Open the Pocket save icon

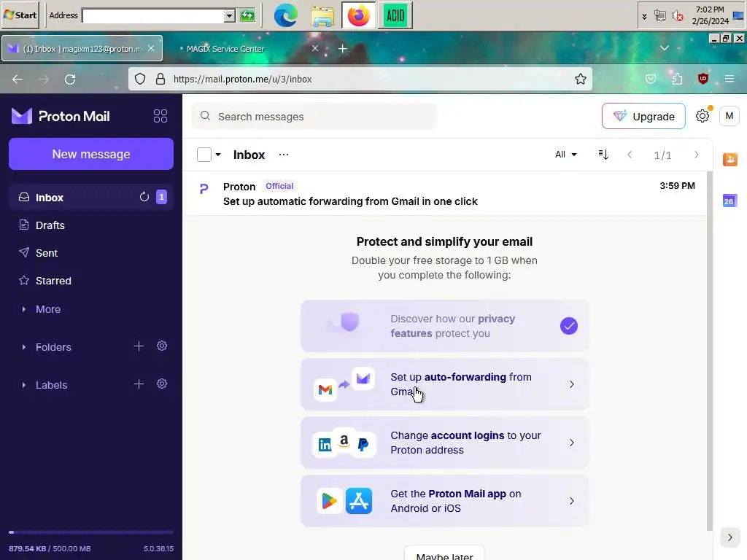click(650, 79)
